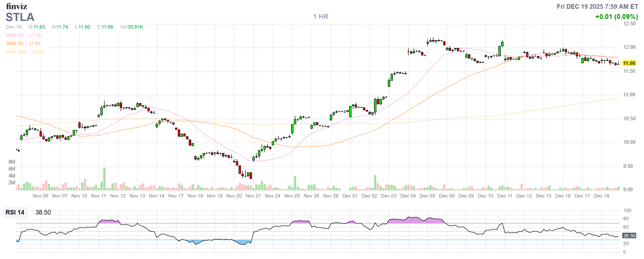
Task: Click the Nov 11 date axis label
Action: point(99,196)
